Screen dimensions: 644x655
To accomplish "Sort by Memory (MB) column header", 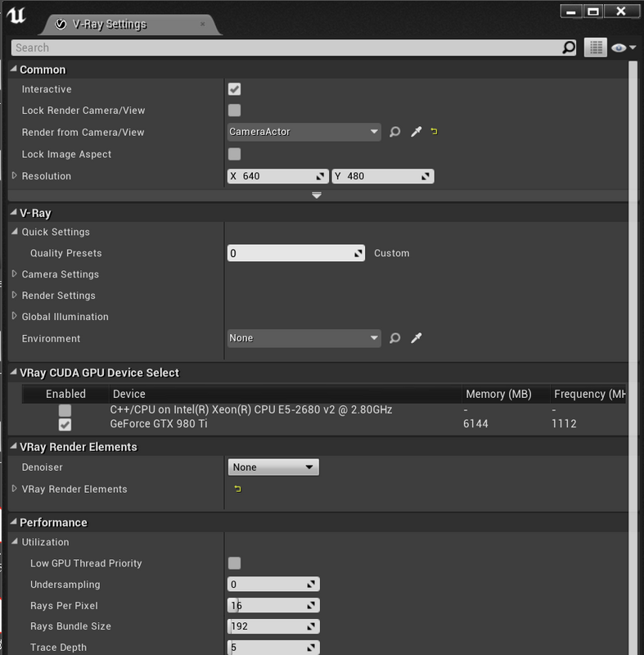I will (506, 394).
